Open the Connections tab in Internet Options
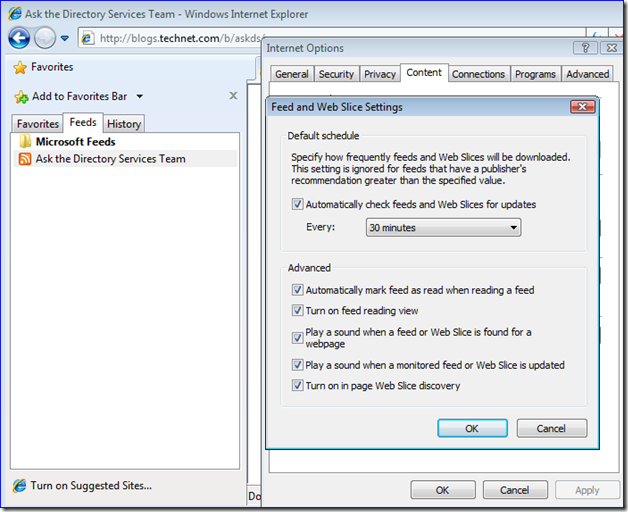The height and width of the screenshot is (512, 628). (478, 74)
